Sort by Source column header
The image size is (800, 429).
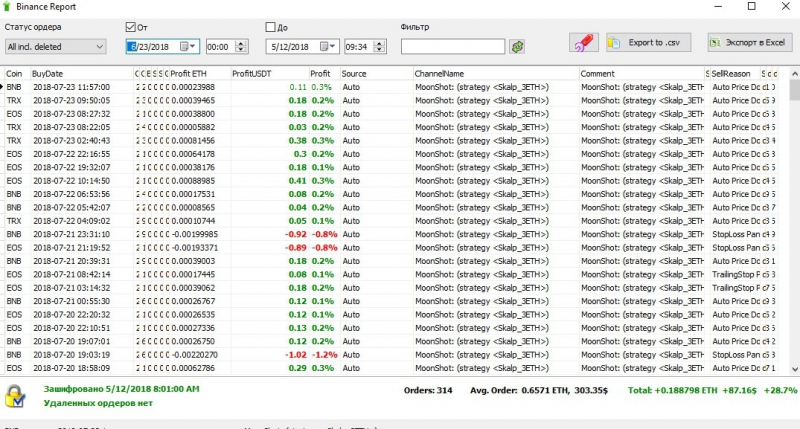tap(376, 73)
